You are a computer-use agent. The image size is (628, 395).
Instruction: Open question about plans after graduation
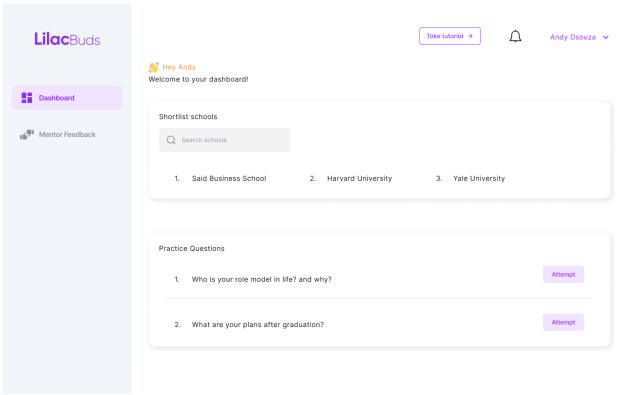pyautogui.click(x=258, y=324)
